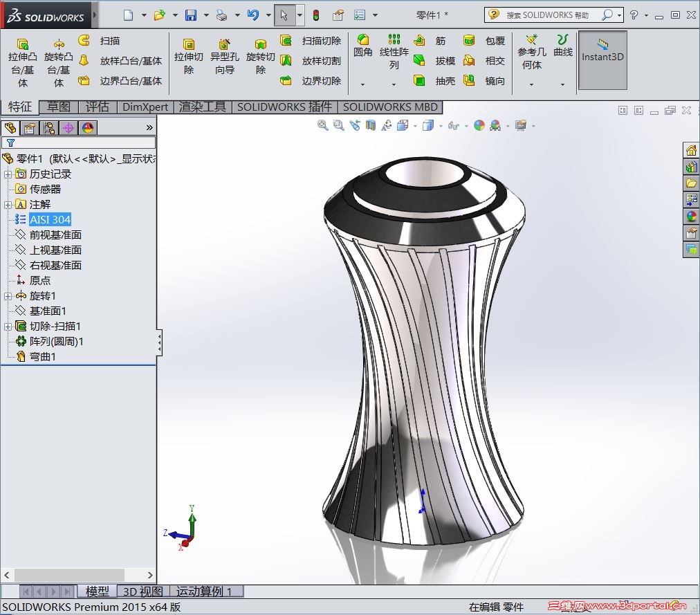Screen dimensions: 700x615
Task: Click the New document icon
Action: coord(128,15)
